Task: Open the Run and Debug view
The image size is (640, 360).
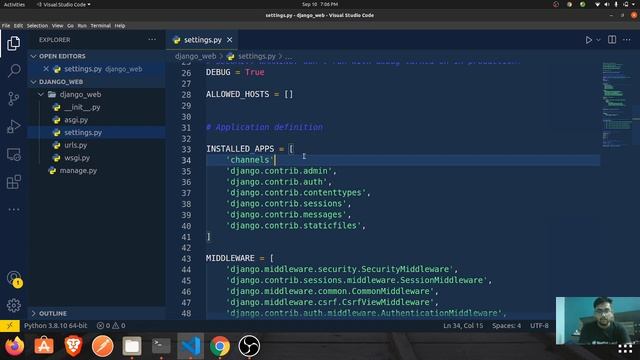Action: click(x=13, y=127)
